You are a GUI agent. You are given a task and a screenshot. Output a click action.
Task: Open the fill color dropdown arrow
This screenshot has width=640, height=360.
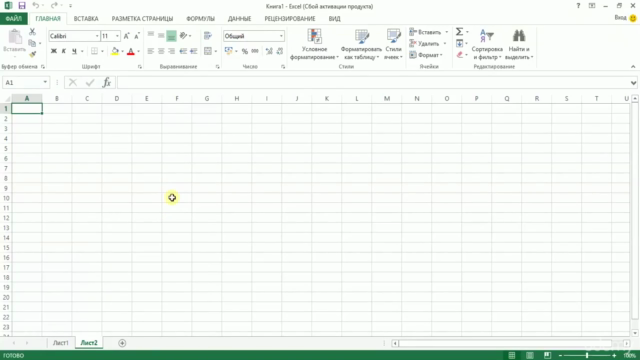point(122,51)
